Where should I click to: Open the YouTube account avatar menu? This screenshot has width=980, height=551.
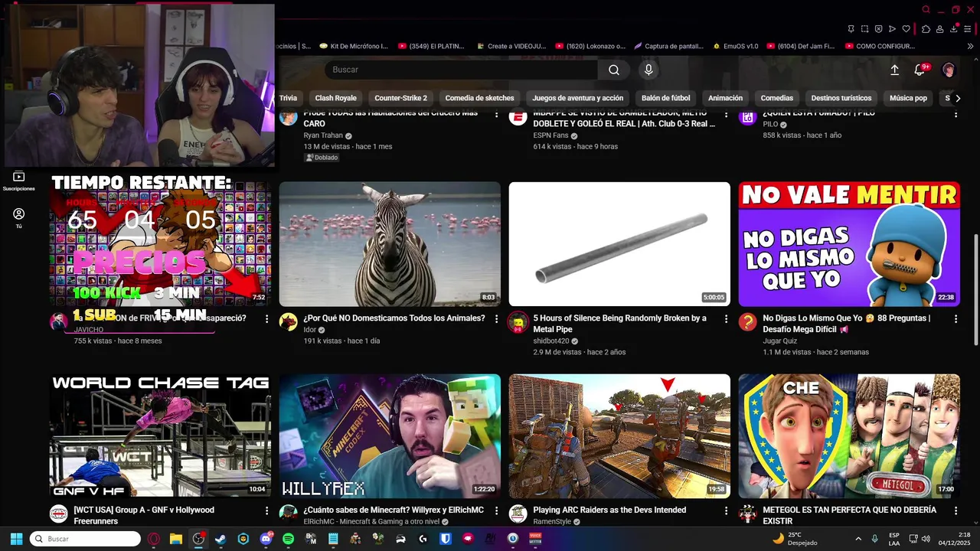pyautogui.click(x=949, y=70)
